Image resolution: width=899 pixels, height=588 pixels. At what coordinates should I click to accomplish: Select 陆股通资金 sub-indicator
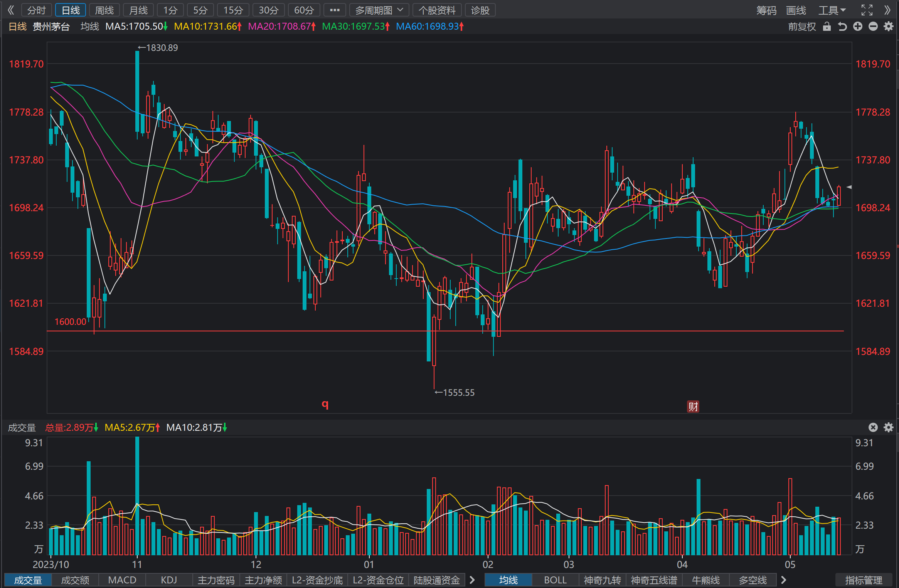437,580
